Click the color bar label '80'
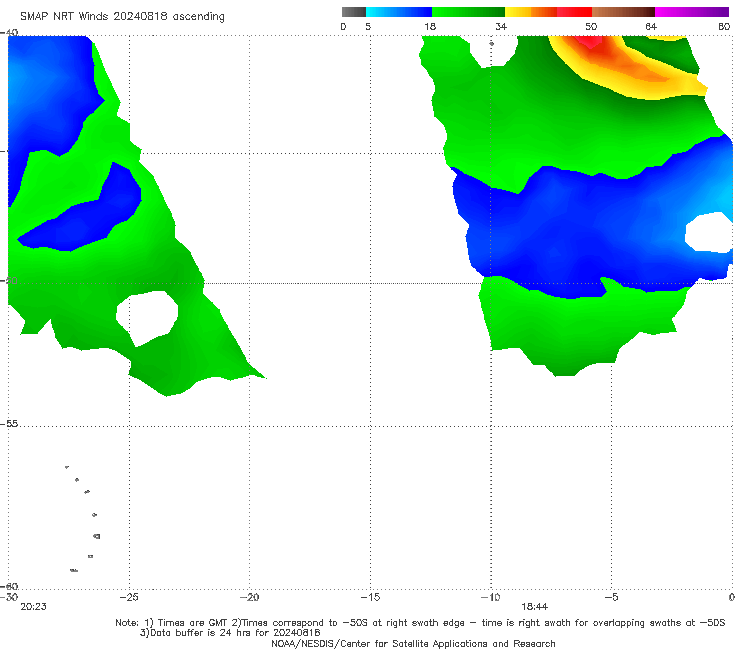Screen dimensions: 740x650 724,26
